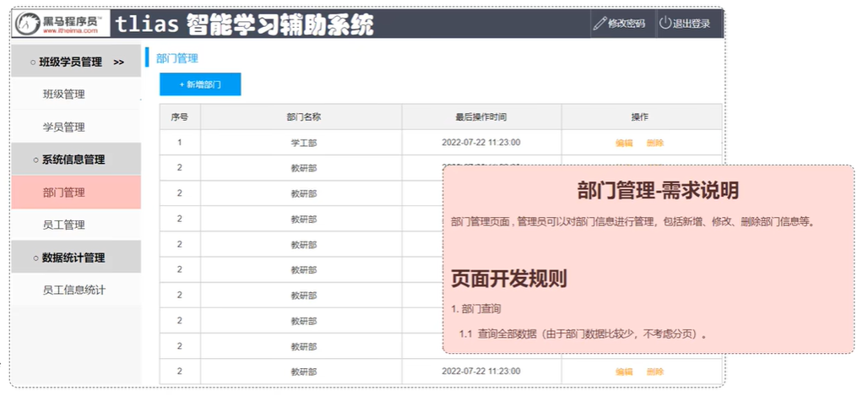Click the 页面开发规则 heading in the popup
868x396 pixels.
pos(509,279)
